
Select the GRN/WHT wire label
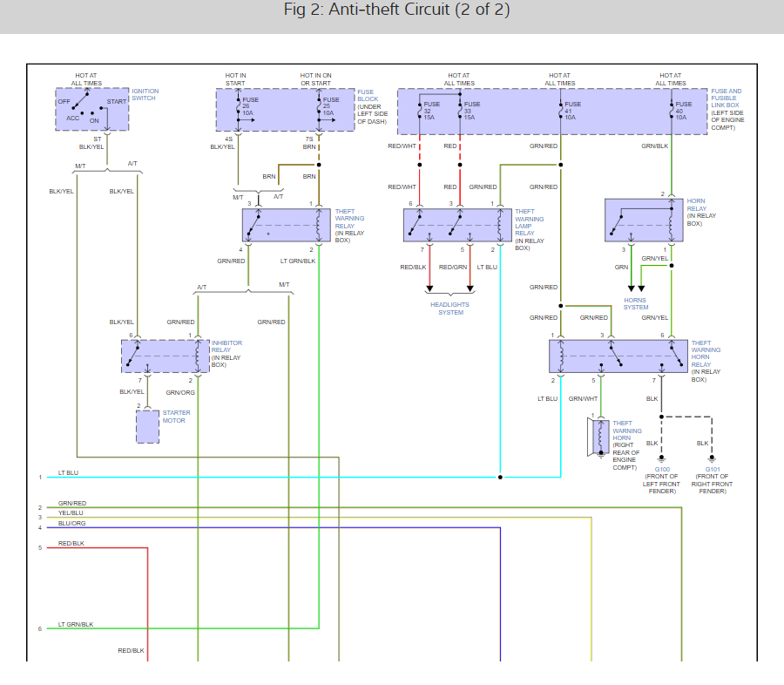pos(583,399)
